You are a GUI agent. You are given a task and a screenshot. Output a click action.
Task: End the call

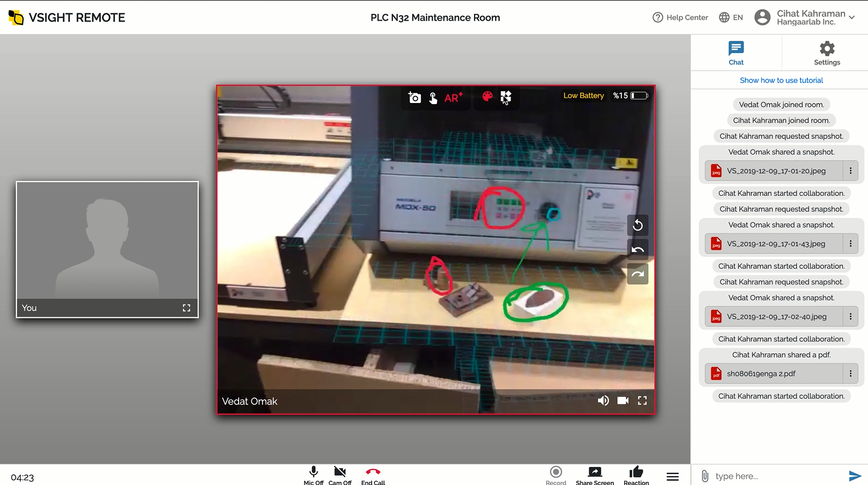pos(373,474)
